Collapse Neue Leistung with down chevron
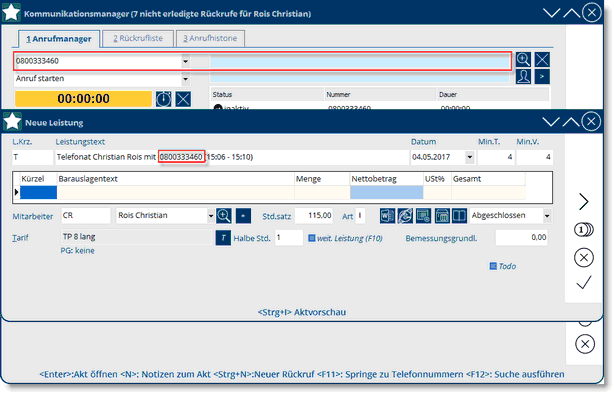 [x=551, y=122]
